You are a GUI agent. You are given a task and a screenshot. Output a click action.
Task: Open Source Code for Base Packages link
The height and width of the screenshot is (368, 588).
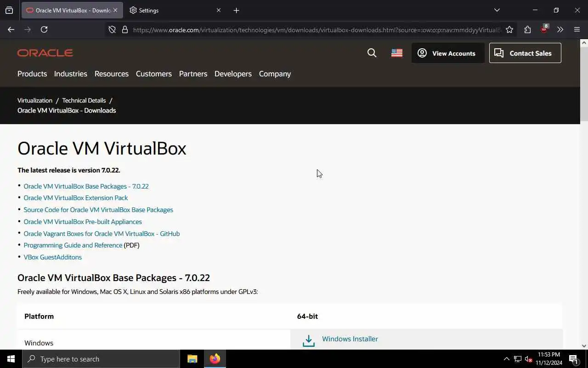pyautogui.click(x=98, y=210)
